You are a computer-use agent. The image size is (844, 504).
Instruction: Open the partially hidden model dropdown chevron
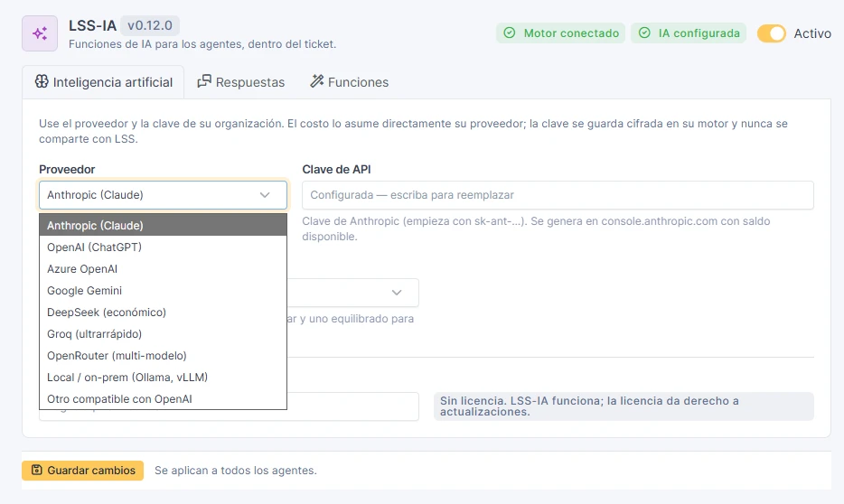click(397, 293)
